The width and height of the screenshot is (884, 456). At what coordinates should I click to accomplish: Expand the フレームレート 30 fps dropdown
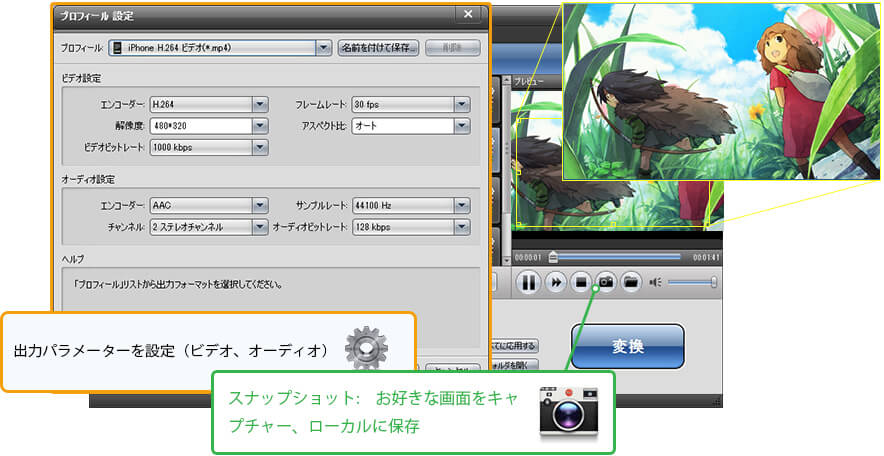click(x=462, y=104)
